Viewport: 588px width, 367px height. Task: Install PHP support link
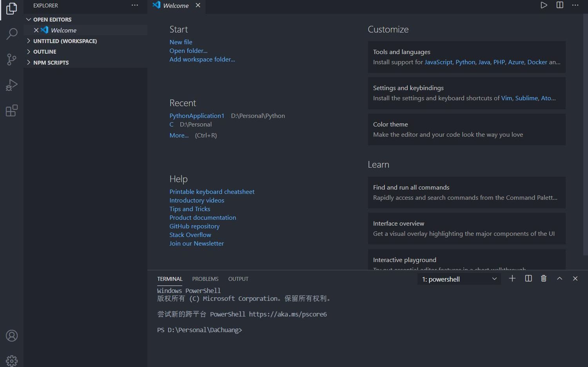(x=499, y=62)
